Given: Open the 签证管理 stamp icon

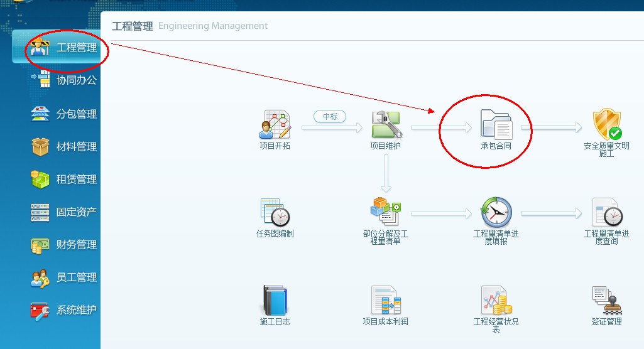Looking at the screenshot, I should pyautogui.click(x=606, y=301).
